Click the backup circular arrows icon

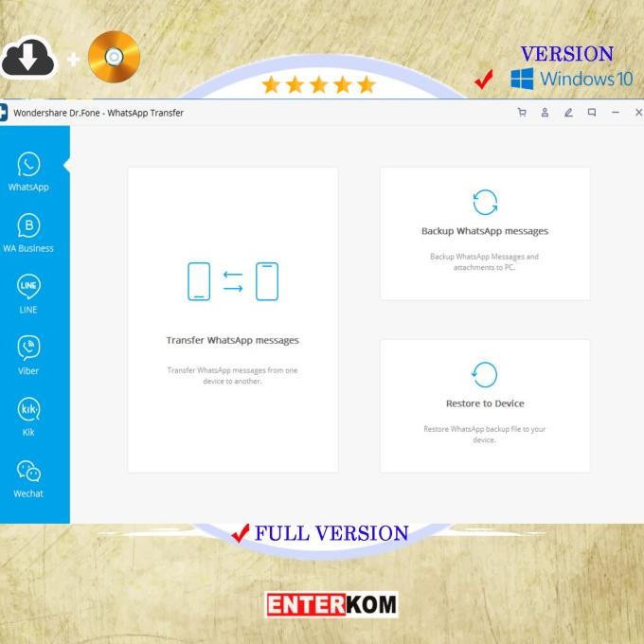click(485, 202)
